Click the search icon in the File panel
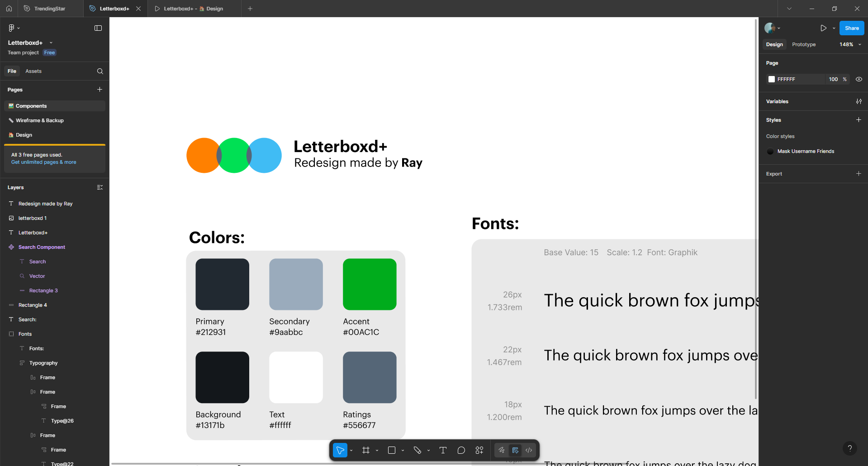The image size is (868, 466). (100, 71)
